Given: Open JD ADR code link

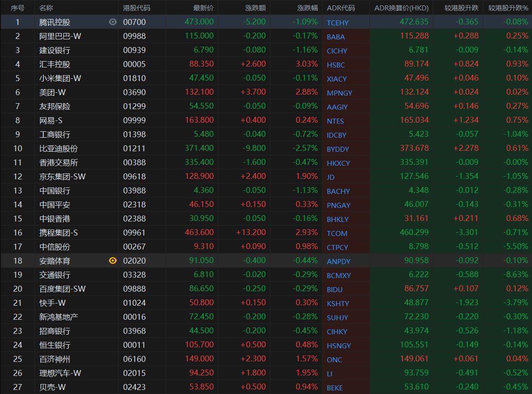Looking at the screenshot, I should (331, 177).
